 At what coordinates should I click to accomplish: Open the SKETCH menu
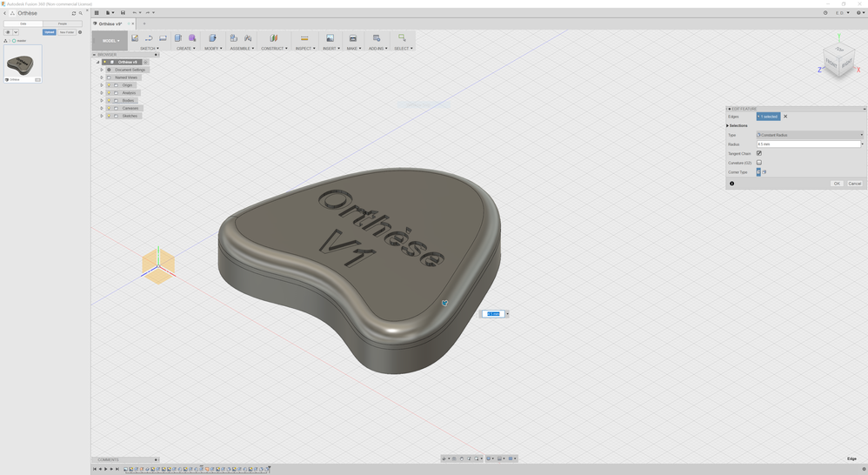[x=150, y=48]
